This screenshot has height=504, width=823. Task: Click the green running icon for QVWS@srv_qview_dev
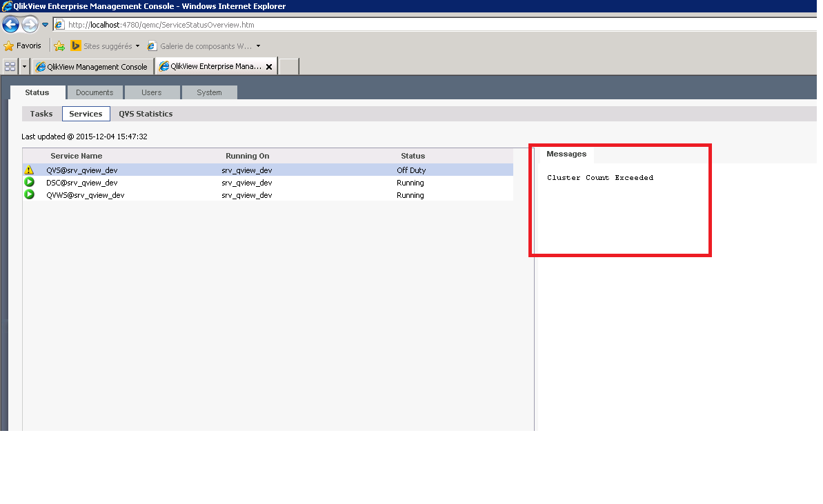tap(30, 194)
